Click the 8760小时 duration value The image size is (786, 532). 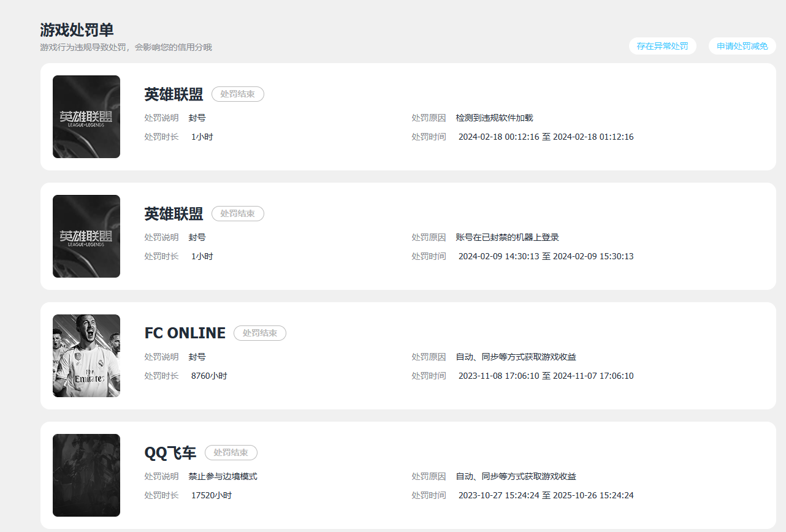[x=209, y=376]
